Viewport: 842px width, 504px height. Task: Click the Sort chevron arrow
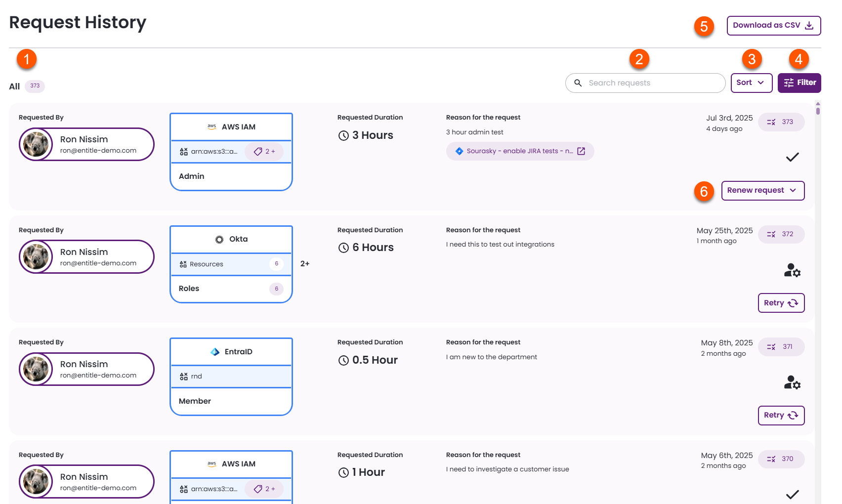tap(761, 83)
